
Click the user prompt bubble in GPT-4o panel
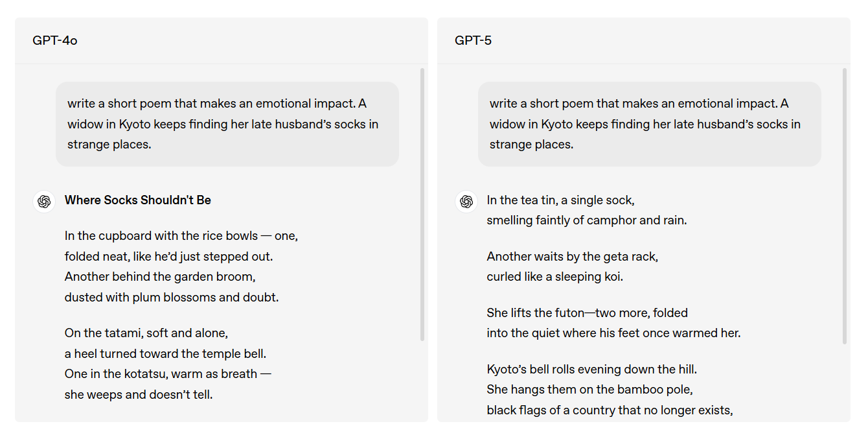[227, 124]
